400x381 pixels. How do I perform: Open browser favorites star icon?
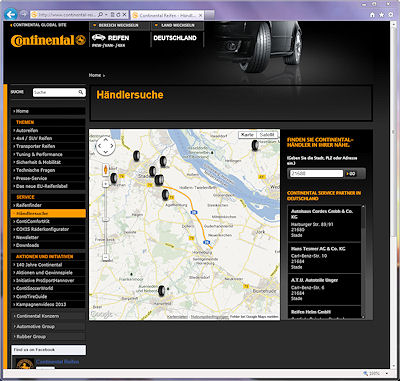pos(381,15)
